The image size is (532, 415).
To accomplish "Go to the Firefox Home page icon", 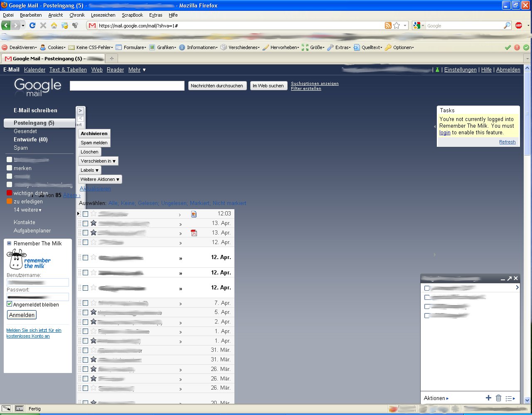I will (x=54, y=25).
